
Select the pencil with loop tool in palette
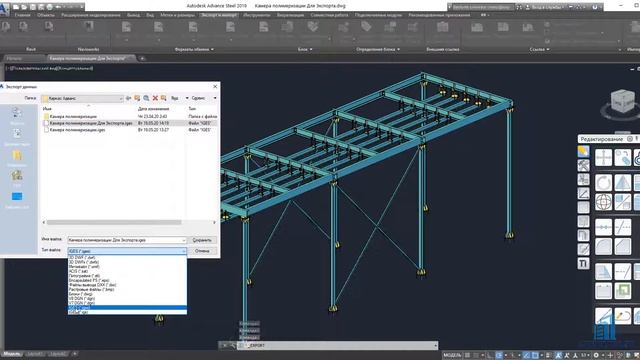pos(622,316)
